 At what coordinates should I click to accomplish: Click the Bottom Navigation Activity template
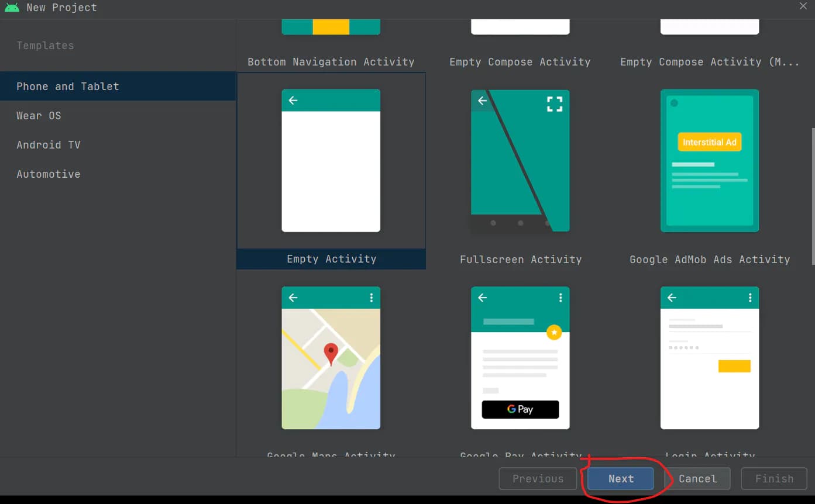331,61
